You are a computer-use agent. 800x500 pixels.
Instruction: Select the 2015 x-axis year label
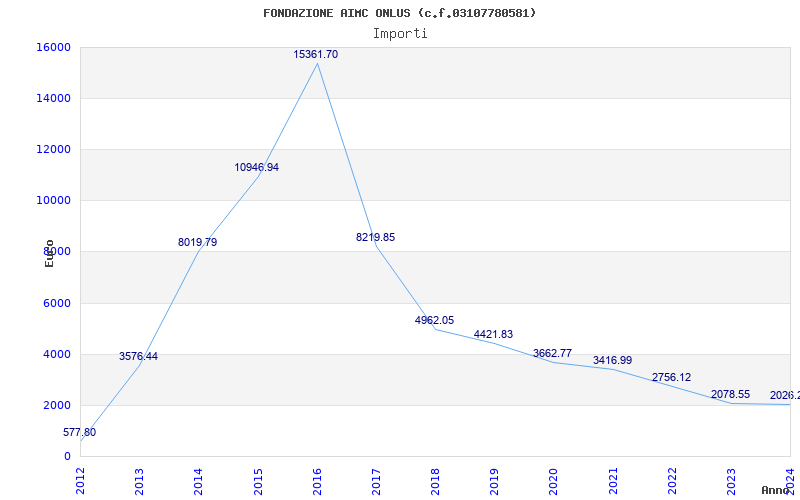[x=258, y=481]
